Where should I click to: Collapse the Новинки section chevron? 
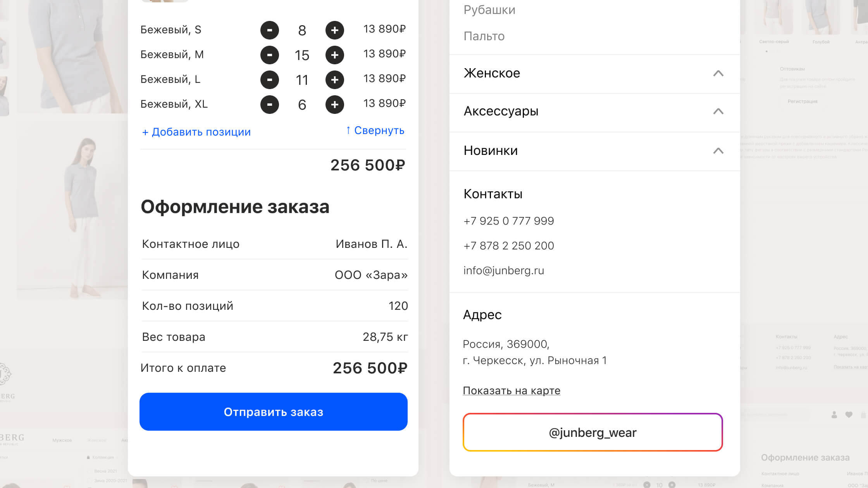tap(718, 151)
